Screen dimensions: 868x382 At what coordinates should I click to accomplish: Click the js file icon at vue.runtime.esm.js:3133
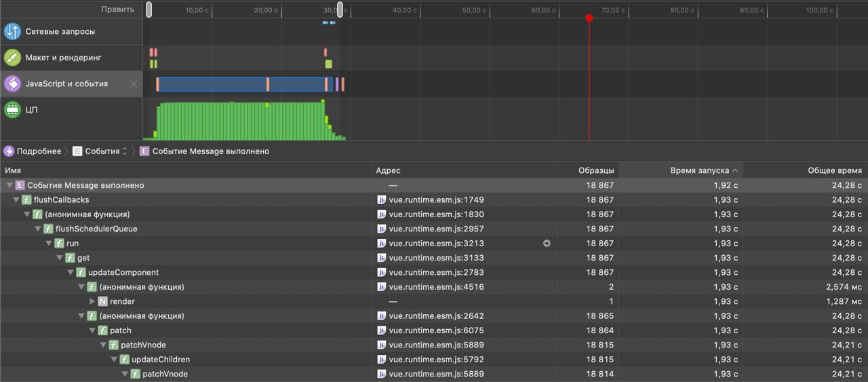point(382,258)
